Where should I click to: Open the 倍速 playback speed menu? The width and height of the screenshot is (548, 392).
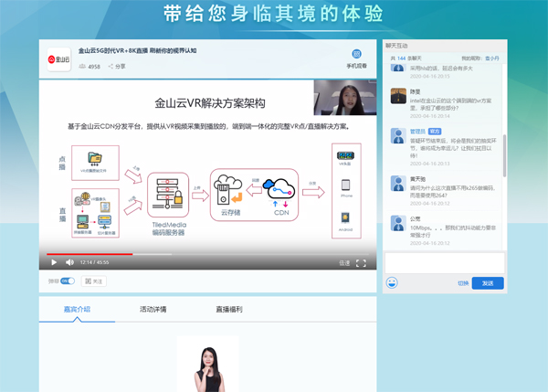click(x=344, y=263)
